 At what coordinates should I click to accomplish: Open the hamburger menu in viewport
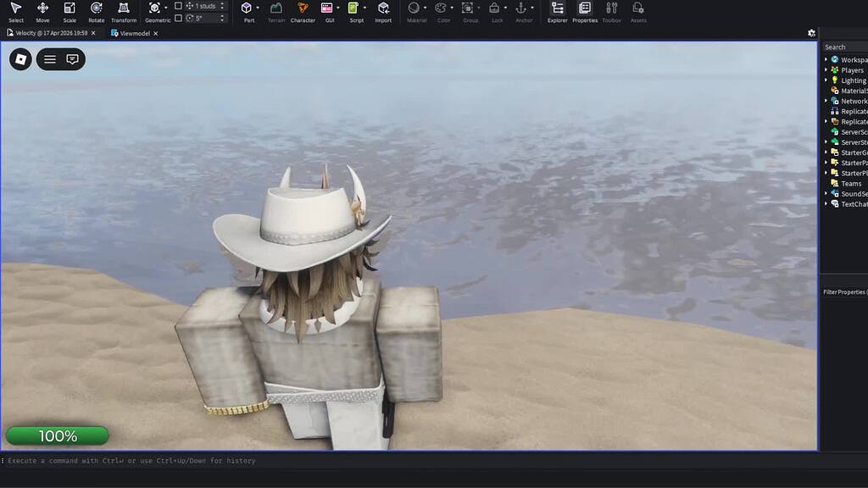pyautogui.click(x=50, y=59)
